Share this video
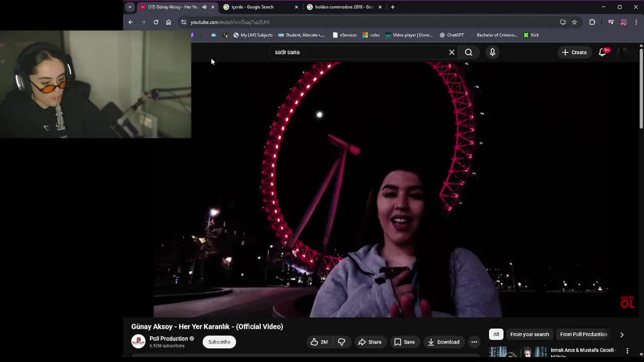Viewport: 644px width, 362px height. 369,342
